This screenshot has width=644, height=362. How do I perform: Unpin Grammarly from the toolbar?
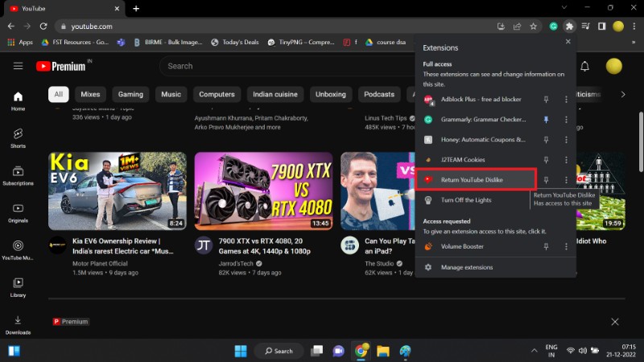click(547, 120)
